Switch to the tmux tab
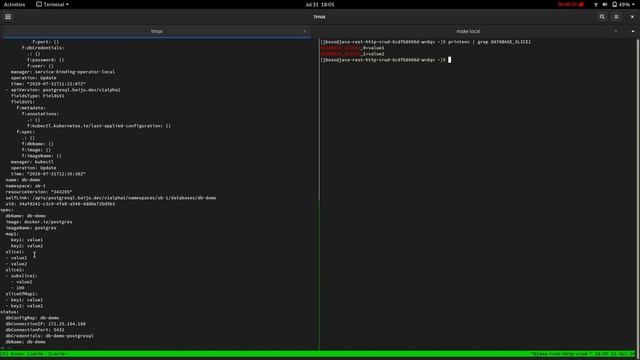Image resolution: width=640 pixels, height=360 pixels. (x=156, y=31)
